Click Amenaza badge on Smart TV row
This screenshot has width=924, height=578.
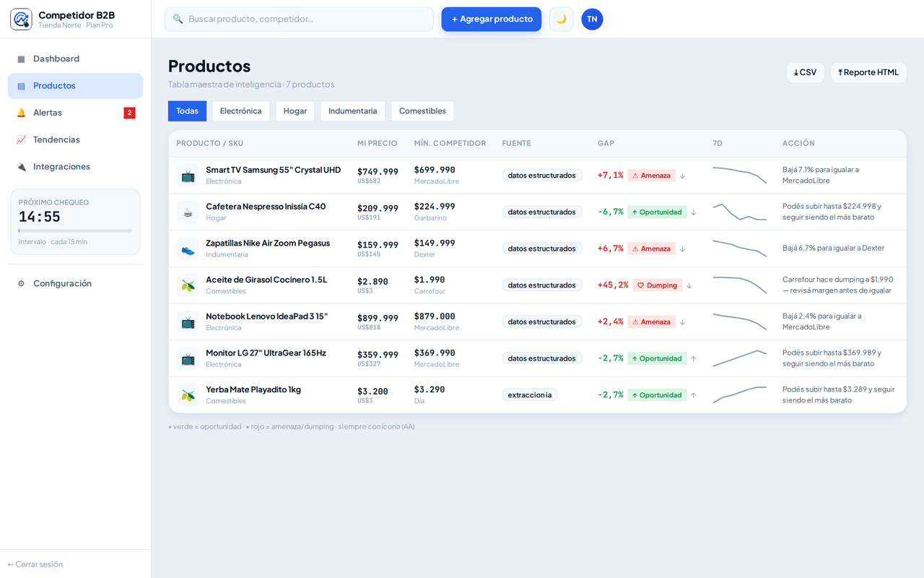(x=651, y=176)
